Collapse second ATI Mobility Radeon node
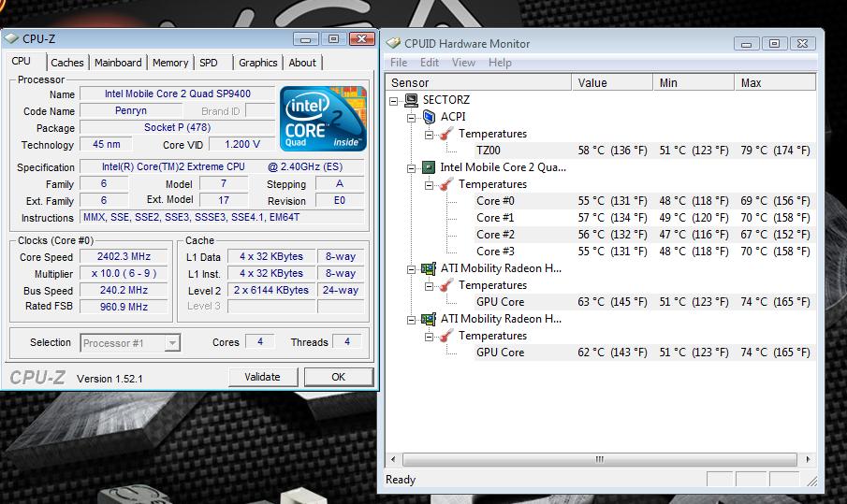The width and height of the screenshot is (847, 504). coord(412,320)
